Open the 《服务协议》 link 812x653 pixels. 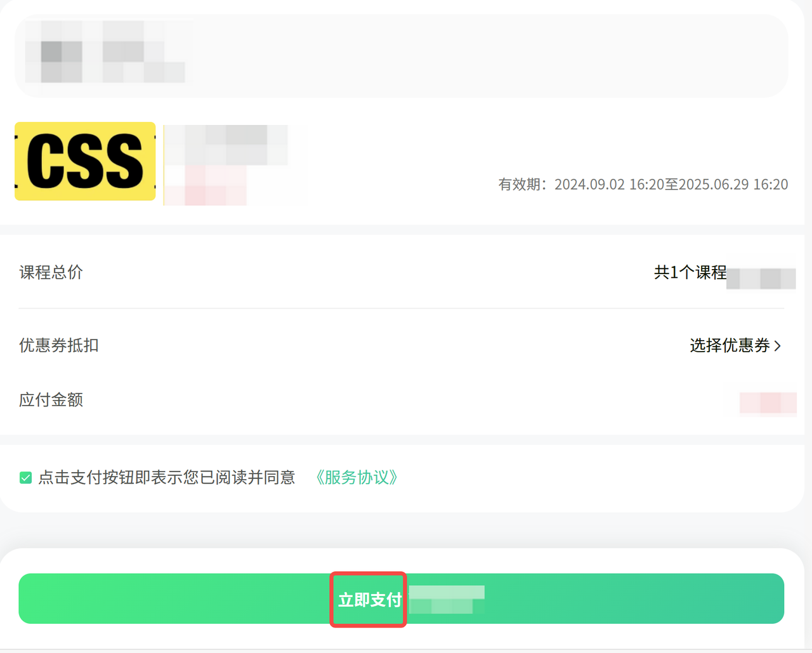coord(357,477)
